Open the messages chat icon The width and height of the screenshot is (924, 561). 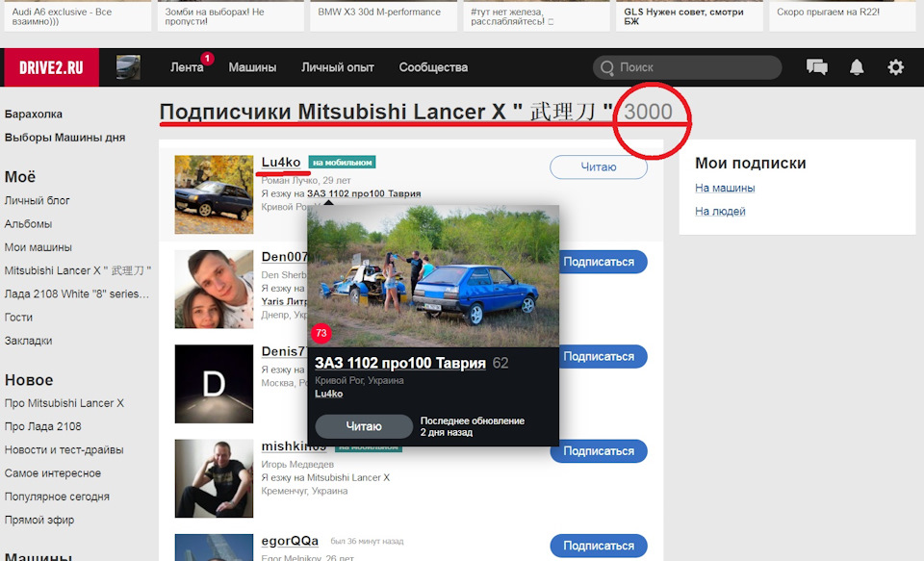tap(817, 67)
